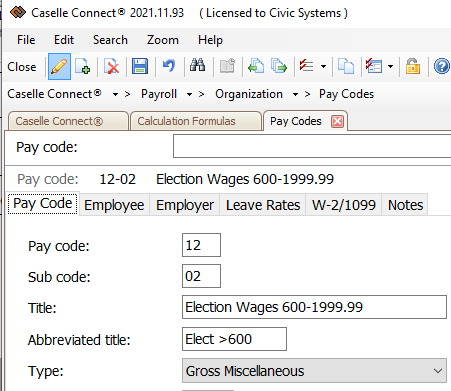Open the Notes sub-tab

pyautogui.click(x=405, y=205)
